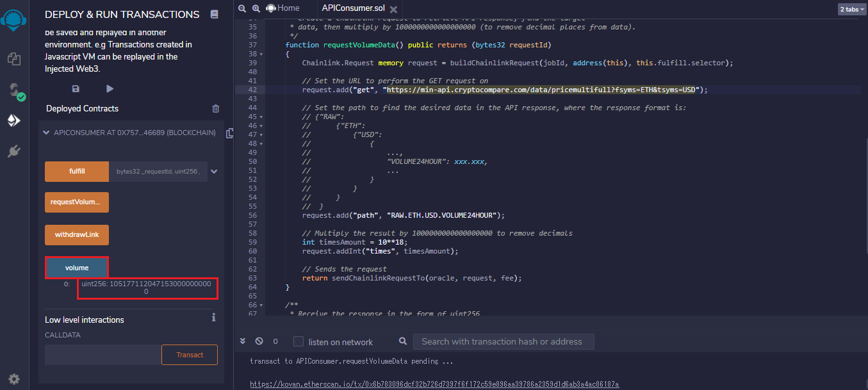Click the sendChainlinkRequestTo call on line 63
Viewport: 868px width, 390px height.
pyautogui.click(x=379, y=279)
